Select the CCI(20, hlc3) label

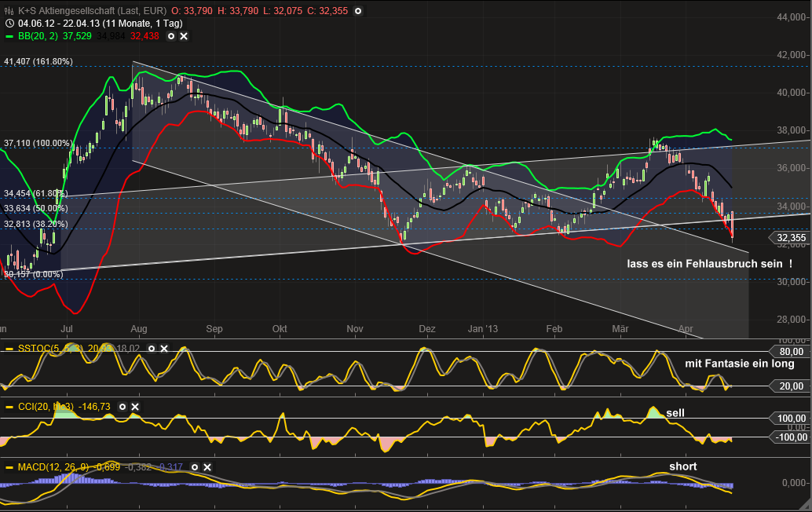[46, 407]
